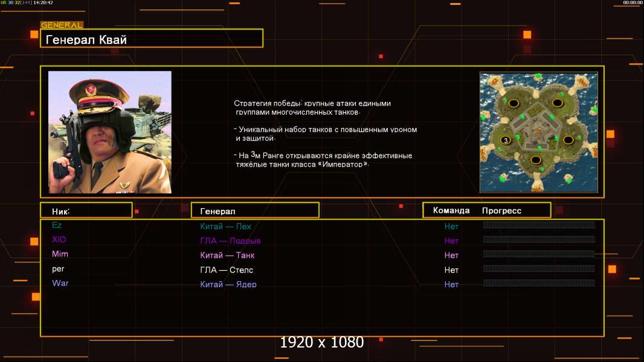Click "Китай — Ядер" general entry

pyautogui.click(x=228, y=284)
